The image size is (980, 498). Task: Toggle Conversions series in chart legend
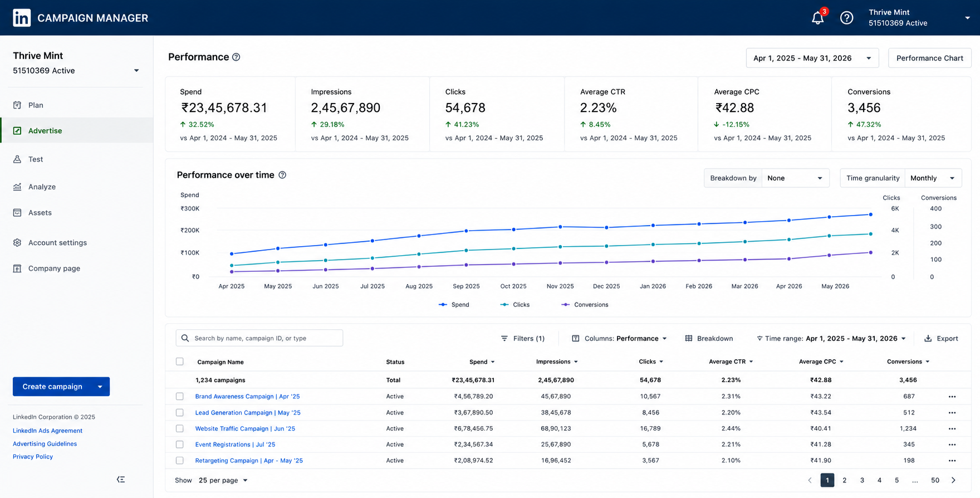585,305
